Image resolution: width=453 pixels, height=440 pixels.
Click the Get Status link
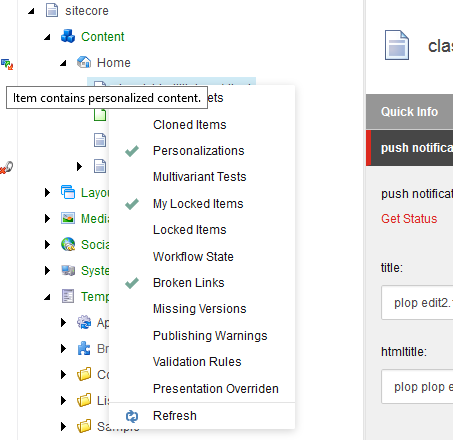[x=409, y=219]
